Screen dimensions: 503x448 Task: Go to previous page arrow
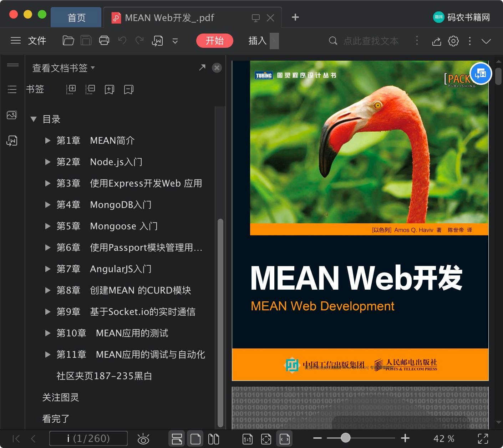(33, 438)
